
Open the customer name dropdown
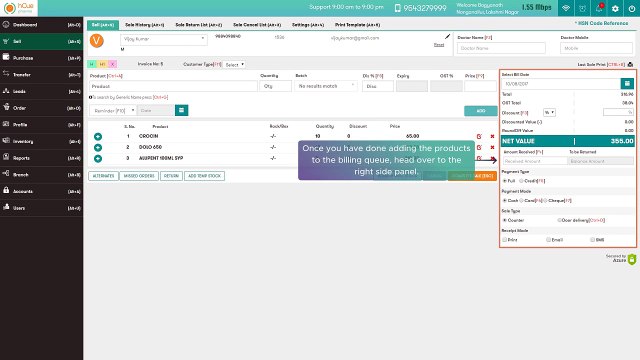point(164,39)
